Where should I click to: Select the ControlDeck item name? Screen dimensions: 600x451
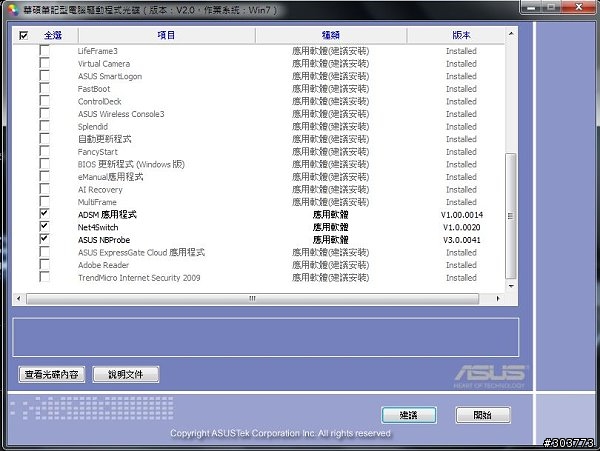click(99, 101)
